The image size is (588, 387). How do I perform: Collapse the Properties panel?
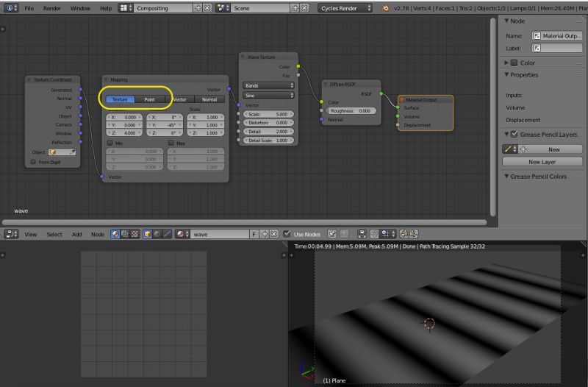(x=506, y=74)
